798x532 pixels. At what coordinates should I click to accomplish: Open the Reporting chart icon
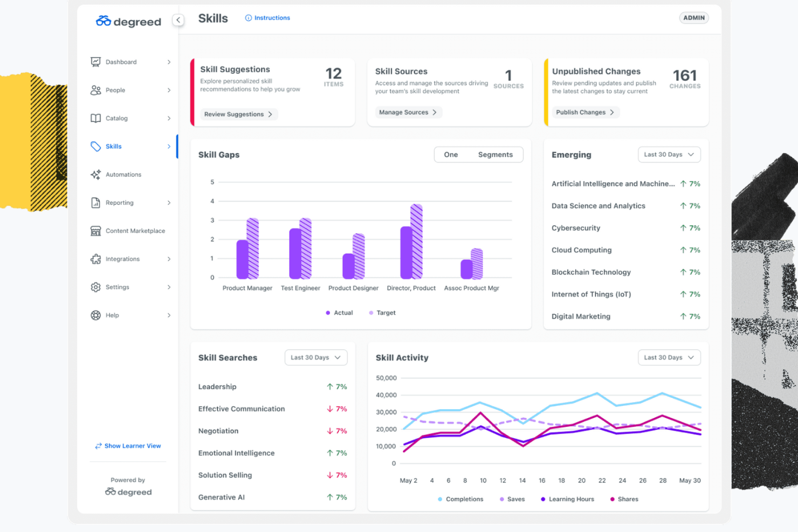point(95,203)
